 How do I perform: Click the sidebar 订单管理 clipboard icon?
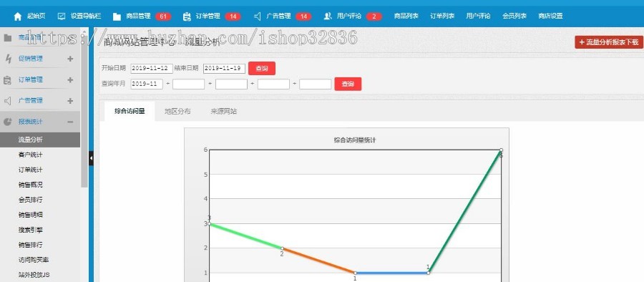pyautogui.click(x=7, y=80)
